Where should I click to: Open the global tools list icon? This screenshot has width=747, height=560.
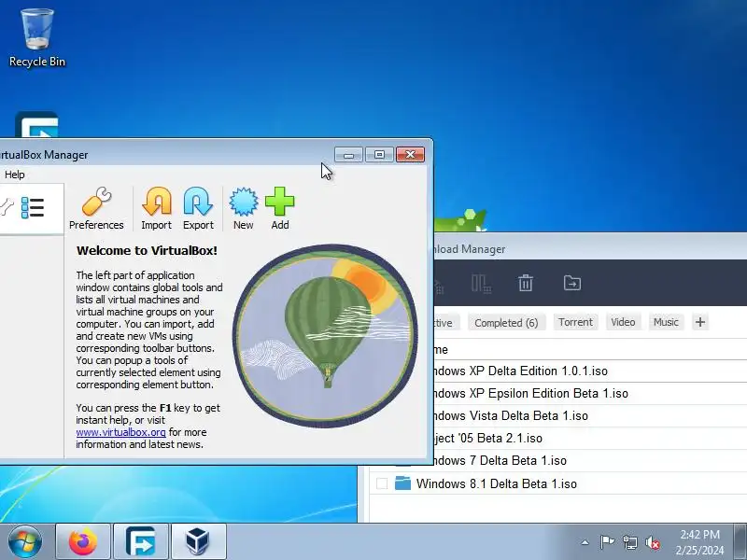tap(33, 208)
